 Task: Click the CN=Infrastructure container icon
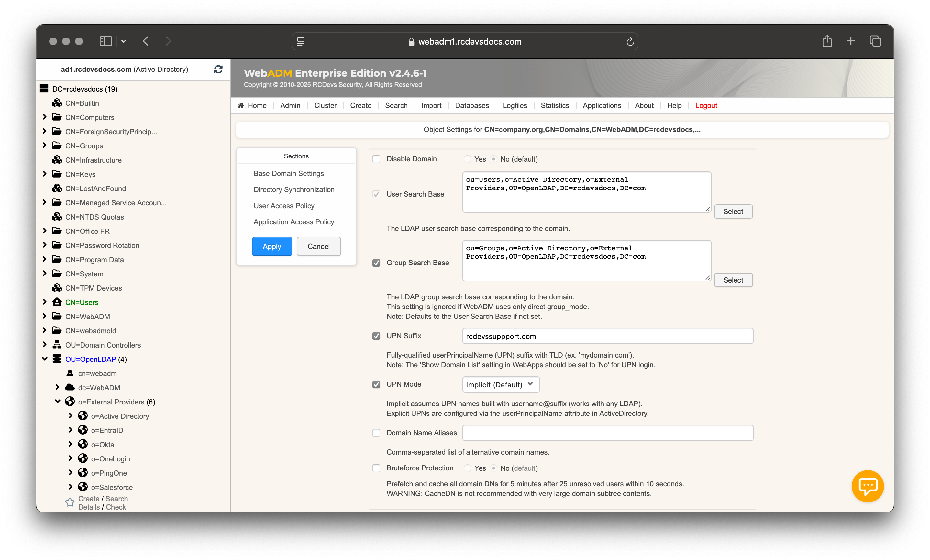pyautogui.click(x=57, y=159)
